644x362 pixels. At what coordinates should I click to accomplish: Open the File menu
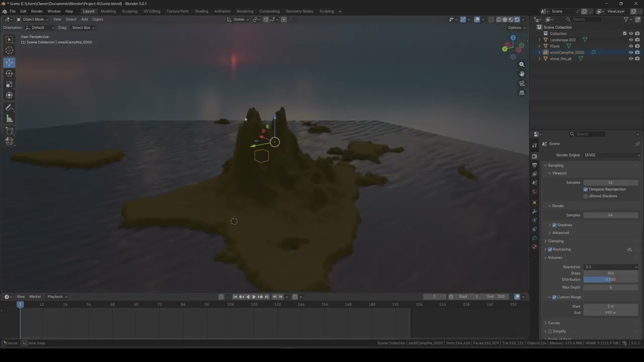[x=13, y=11]
